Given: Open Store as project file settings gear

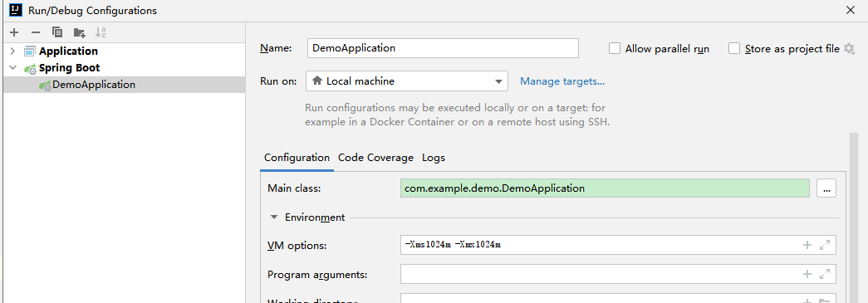Looking at the screenshot, I should (849, 49).
